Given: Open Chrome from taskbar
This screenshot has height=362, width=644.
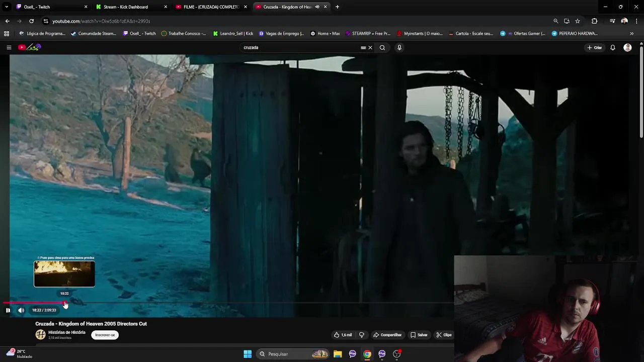Looking at the screenshot, I should (x=367, y=354).
